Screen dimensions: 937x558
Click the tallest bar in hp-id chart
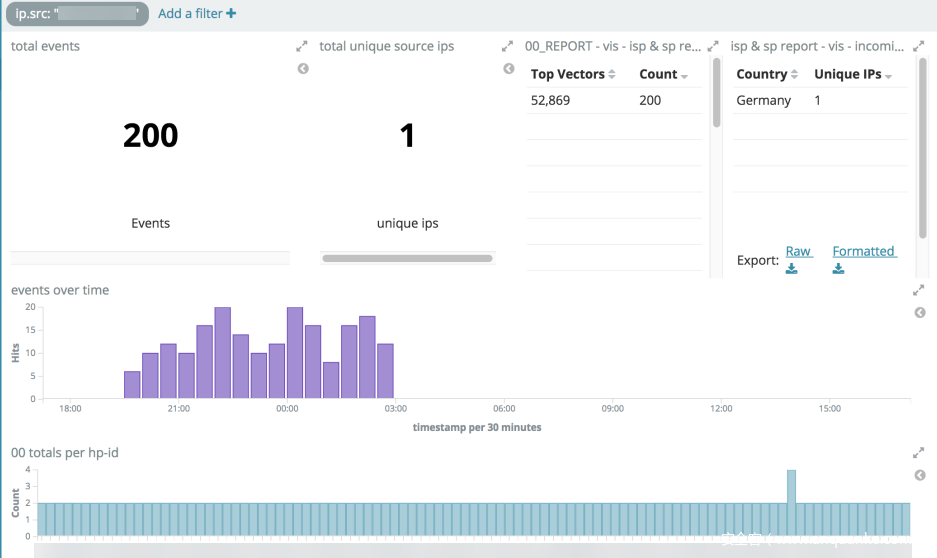[791, 487]
